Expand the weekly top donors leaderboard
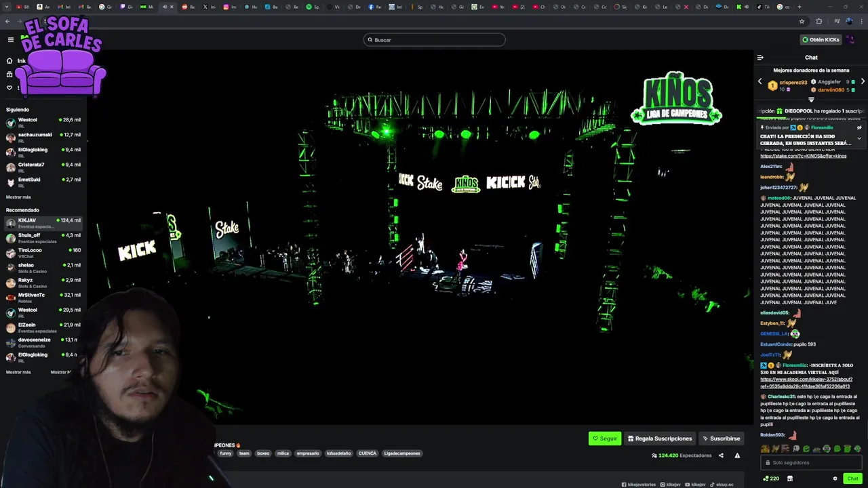The height and width of the screenshot is (488, 868). pos(811,100)
